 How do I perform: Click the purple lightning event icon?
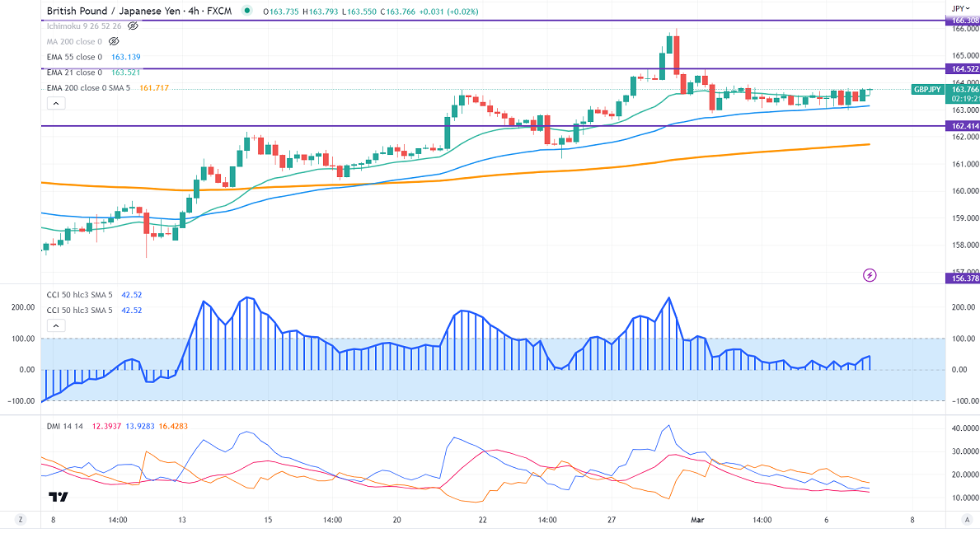point(869,274)
